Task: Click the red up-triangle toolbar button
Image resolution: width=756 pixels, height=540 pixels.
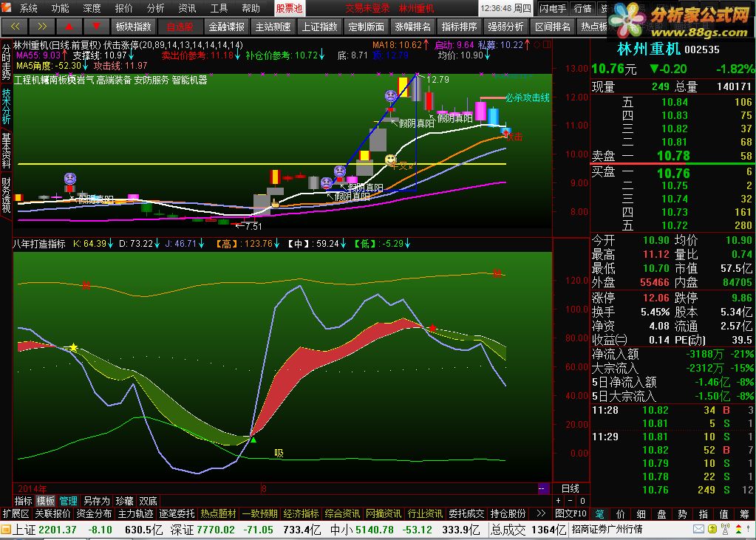Action: (69, 27)
